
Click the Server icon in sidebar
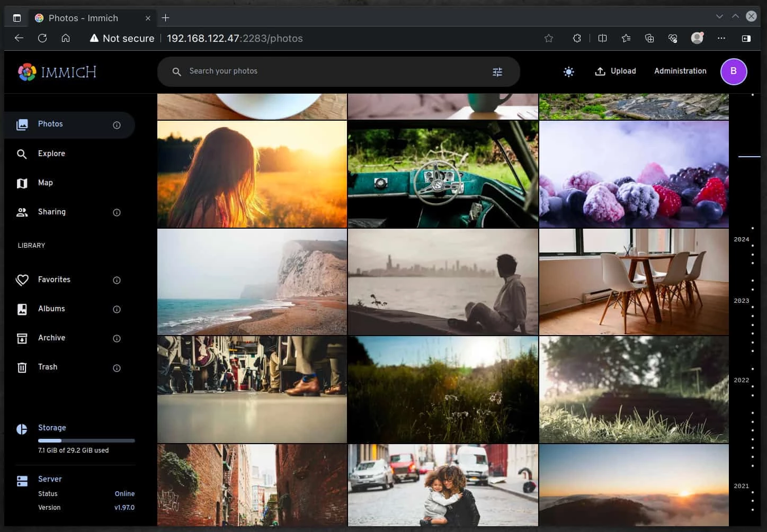[22, 481]
